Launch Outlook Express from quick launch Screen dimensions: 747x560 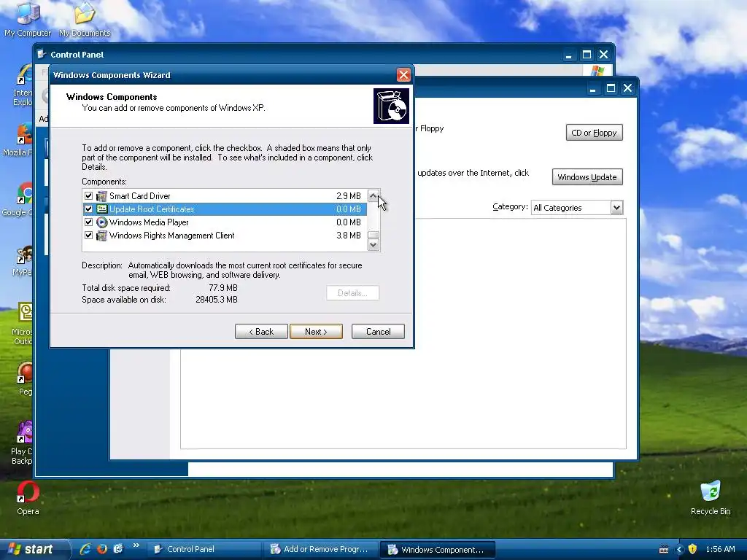118,549
